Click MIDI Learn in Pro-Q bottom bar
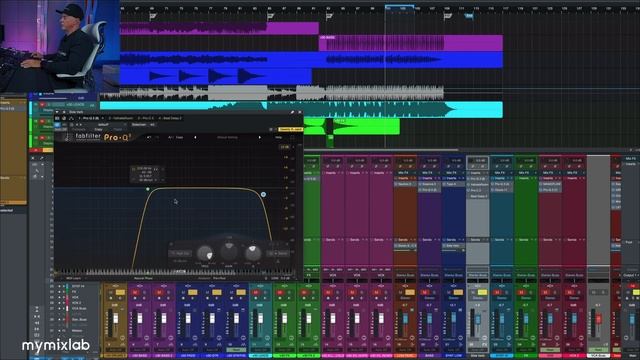This screenshot has height=360, width=640. [x=73, y=278]
